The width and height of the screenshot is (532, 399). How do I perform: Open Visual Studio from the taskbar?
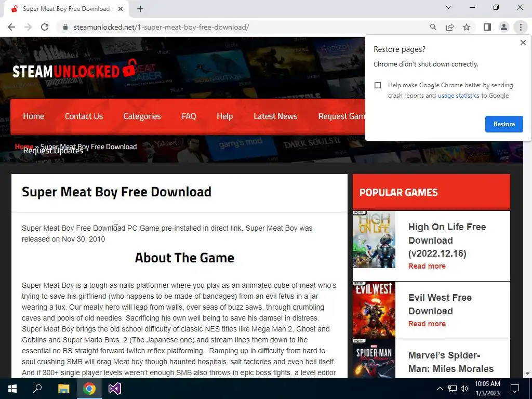pyautogui.click(x=115, y=389)
